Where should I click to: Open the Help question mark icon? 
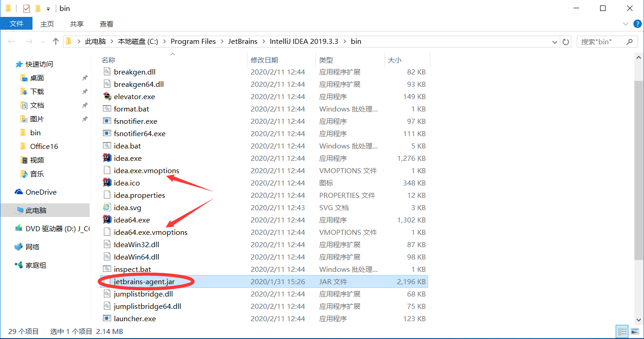point(637,24)
